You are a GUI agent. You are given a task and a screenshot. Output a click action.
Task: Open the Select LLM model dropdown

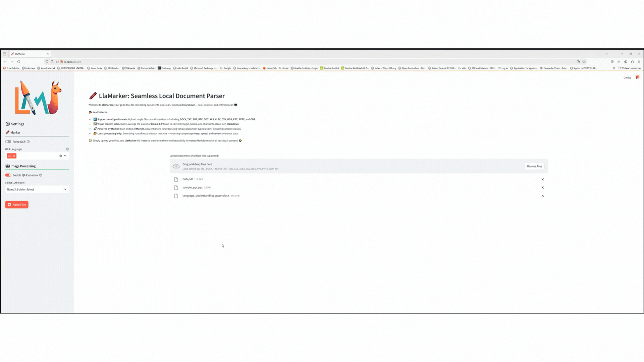[x=37, y=189]
